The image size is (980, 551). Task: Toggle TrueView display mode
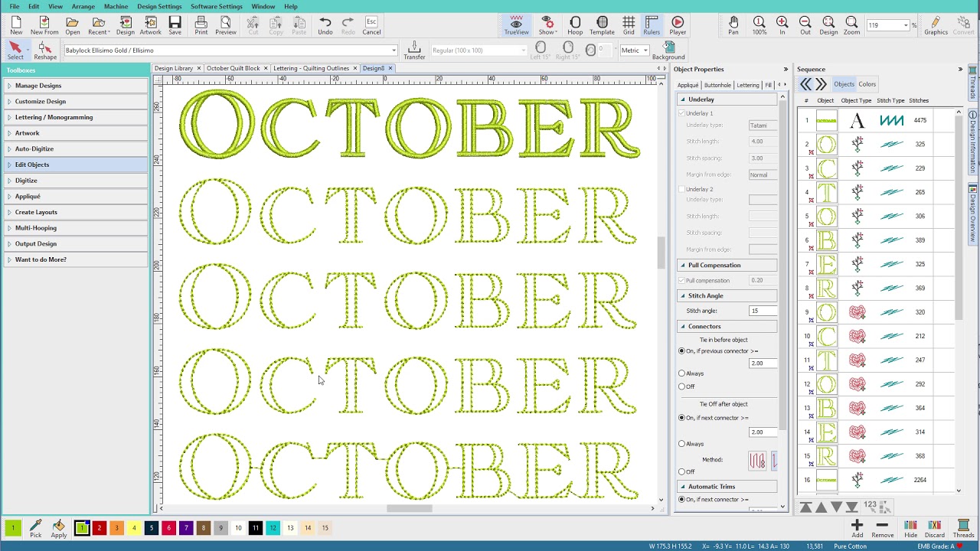pyautogui.click(x=516, y=25)
